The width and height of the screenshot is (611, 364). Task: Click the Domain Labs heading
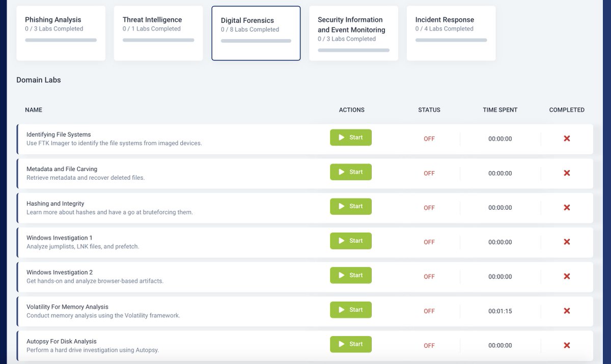tap(39, 80)
